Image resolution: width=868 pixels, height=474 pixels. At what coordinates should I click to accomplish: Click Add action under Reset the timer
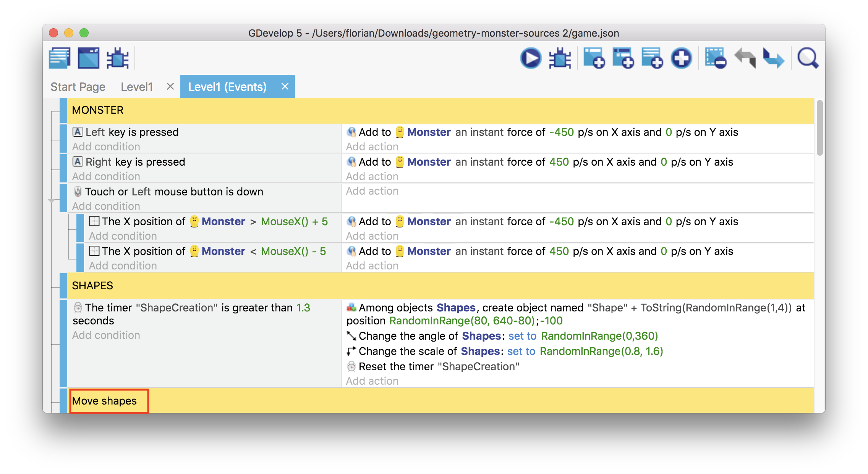coord(372,381)
